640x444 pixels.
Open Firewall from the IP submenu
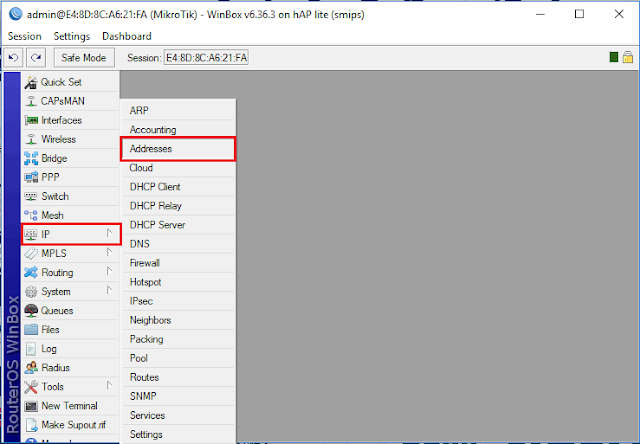pos(178,263)
